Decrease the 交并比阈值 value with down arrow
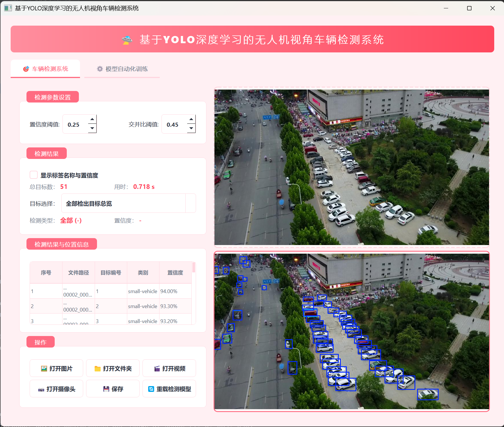This screenshot has width=504, height=427. pyautogui.click(x=191, y=128)
